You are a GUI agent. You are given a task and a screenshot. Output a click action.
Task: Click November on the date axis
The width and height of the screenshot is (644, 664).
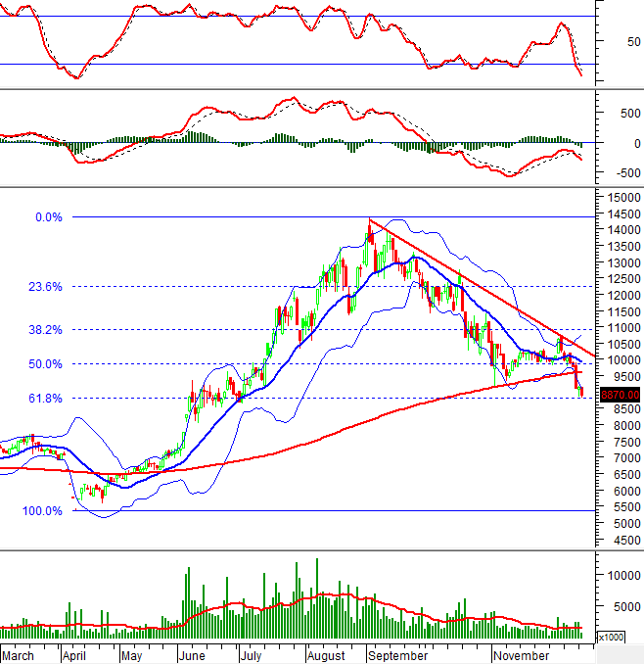pyautogui.click(x=522, y=654)
